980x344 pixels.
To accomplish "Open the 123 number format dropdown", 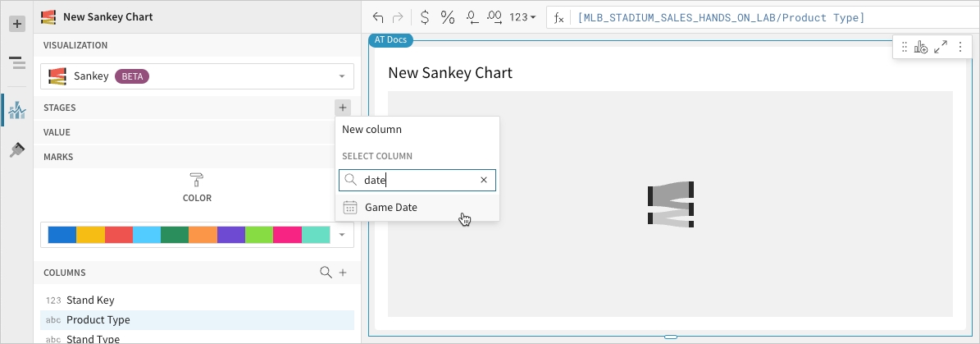I will click(522, 17).
